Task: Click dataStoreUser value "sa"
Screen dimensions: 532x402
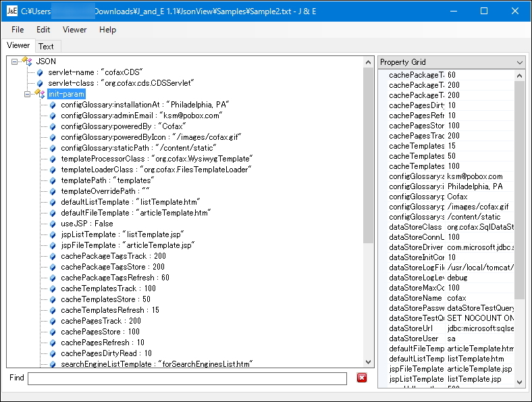Action: click(451, 339)
